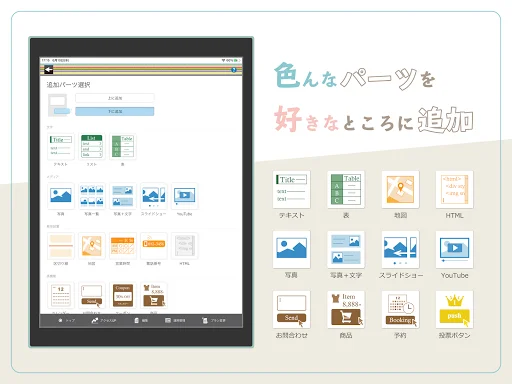Switch to the トップ home tab
This screenshot has width=512, height=384.
[66, 320]
